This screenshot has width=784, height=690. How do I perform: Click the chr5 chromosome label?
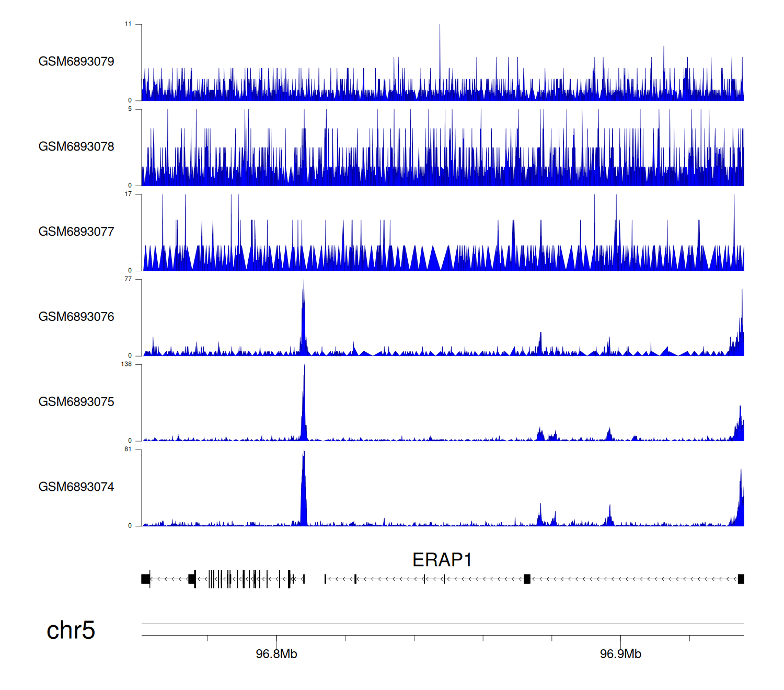71,630
